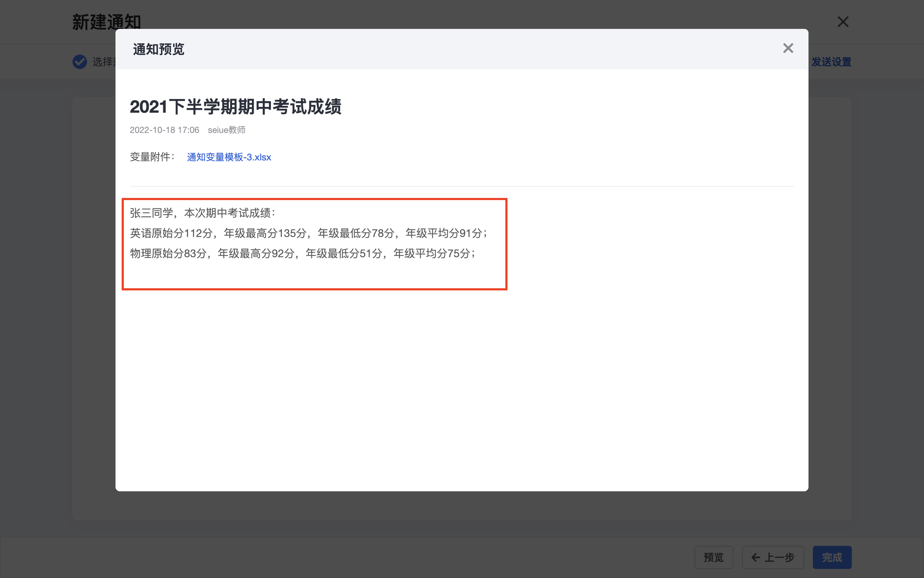Click the 通知预览 dialog title

(158, 49)
